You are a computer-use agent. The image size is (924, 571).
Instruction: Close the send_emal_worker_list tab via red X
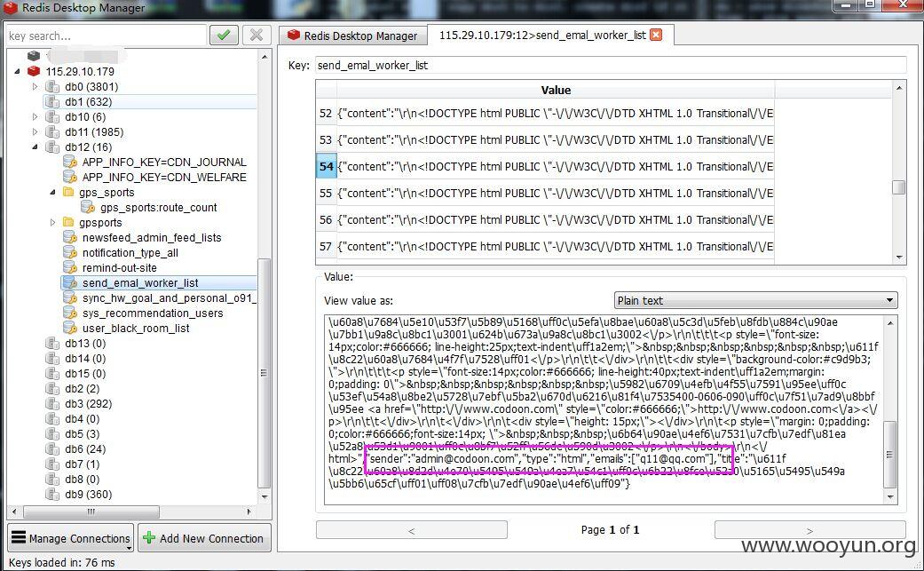(656, 35)
